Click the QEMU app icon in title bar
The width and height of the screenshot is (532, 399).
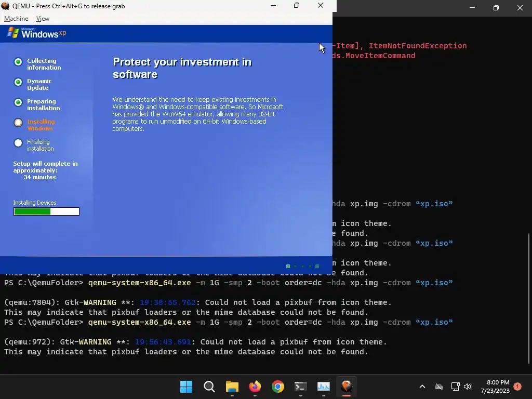tap(5, 6)
